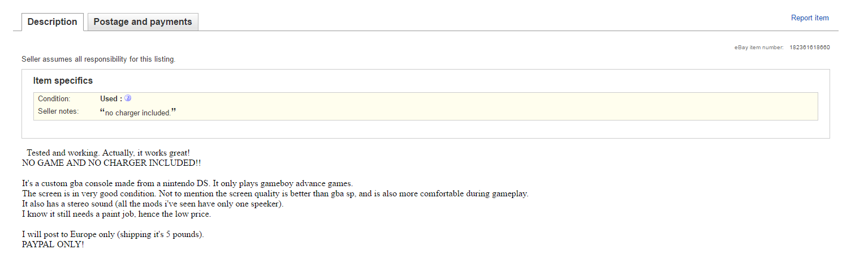Switch to the Description tab

(52, 22)
